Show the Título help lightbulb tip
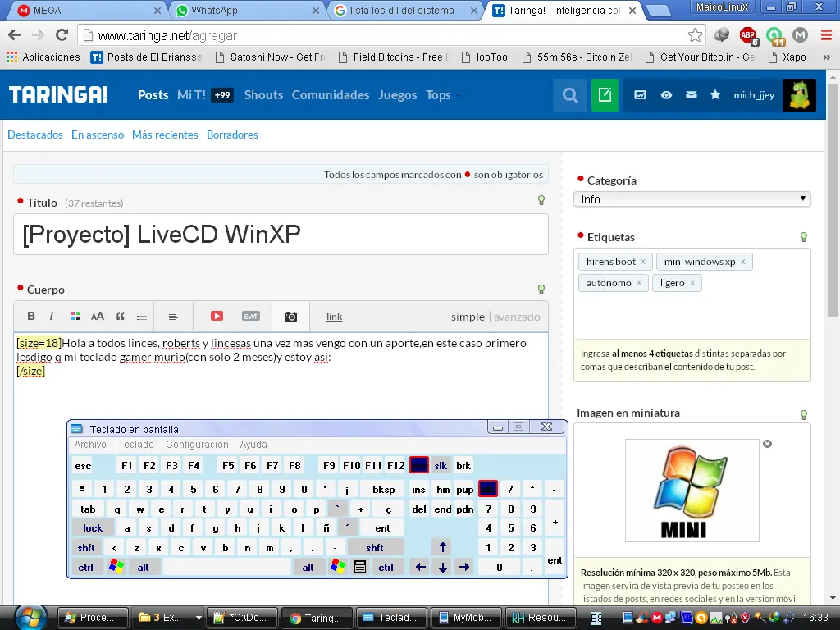 (x=541, y=200)
